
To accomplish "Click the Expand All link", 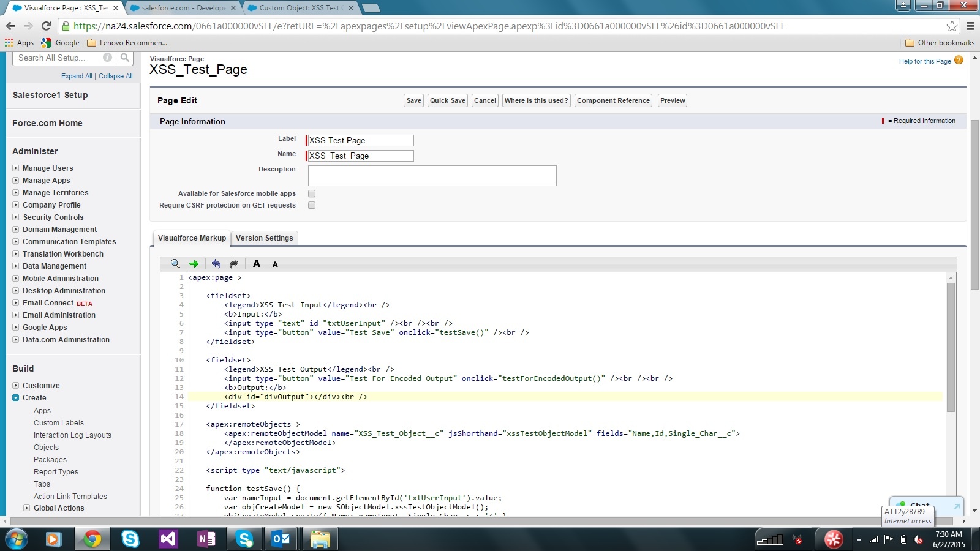I will click(x=77, y=76).
